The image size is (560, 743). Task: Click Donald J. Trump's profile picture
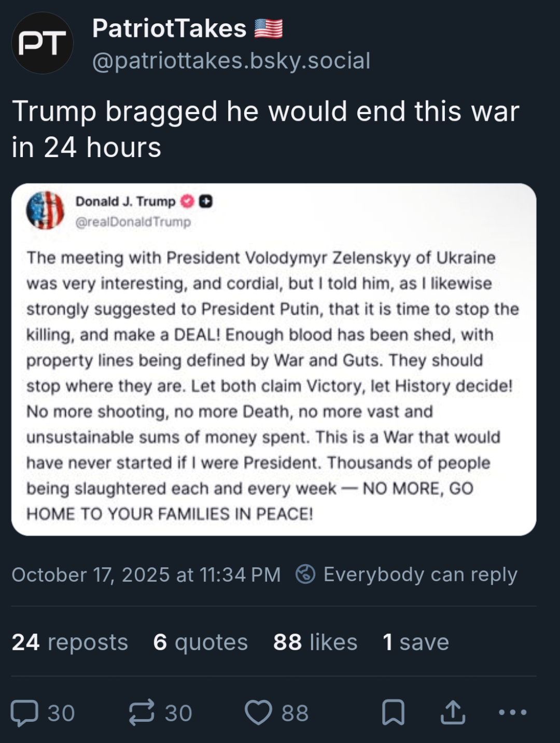[x=45, y=211]
